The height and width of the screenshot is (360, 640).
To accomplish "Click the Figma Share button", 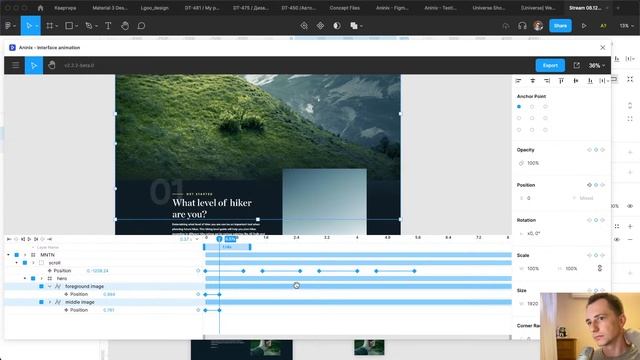I will [x=560, y=26].
